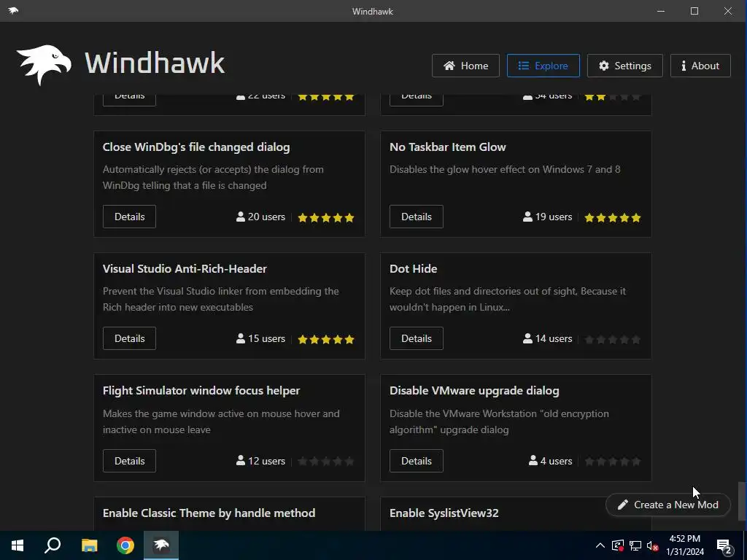
Task: Click the Windhawk eagle logo
Action: coord(44,65)
